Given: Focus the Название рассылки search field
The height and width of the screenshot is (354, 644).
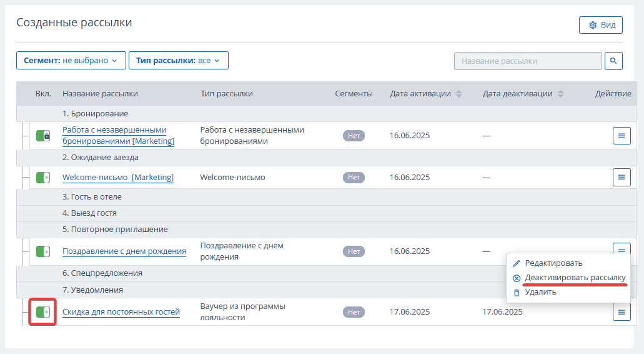Looking at the screenshot, I should tap(528, 61).
